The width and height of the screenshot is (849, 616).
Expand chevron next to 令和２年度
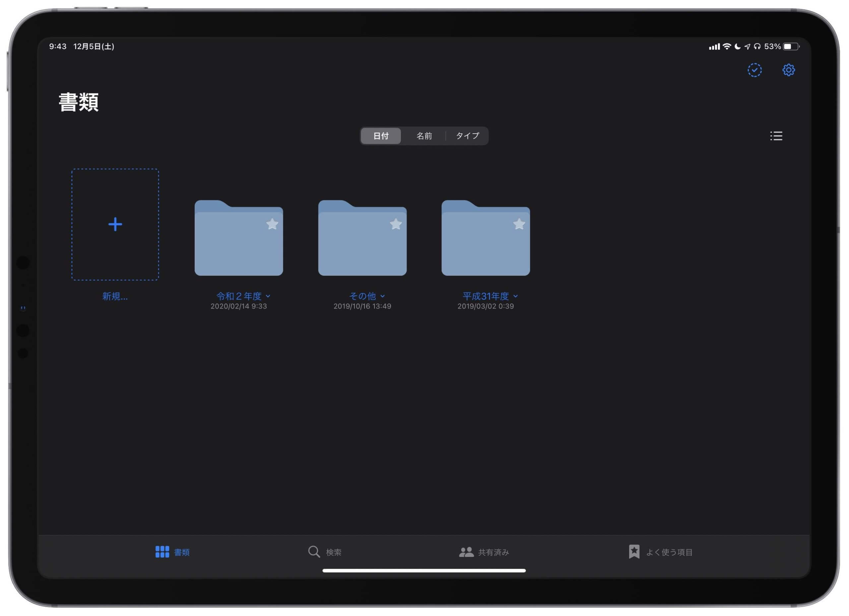point(268,296)
